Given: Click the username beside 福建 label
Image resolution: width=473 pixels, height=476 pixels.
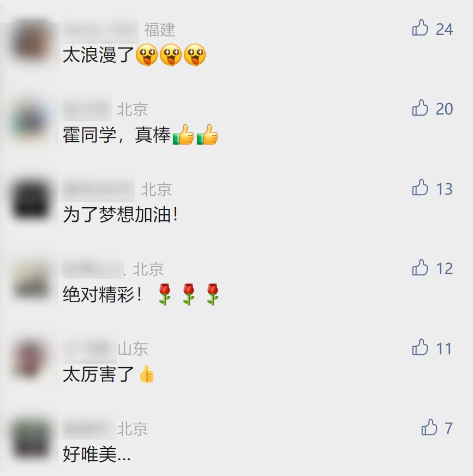Looking at the screenshot, I should coord(100,30).
